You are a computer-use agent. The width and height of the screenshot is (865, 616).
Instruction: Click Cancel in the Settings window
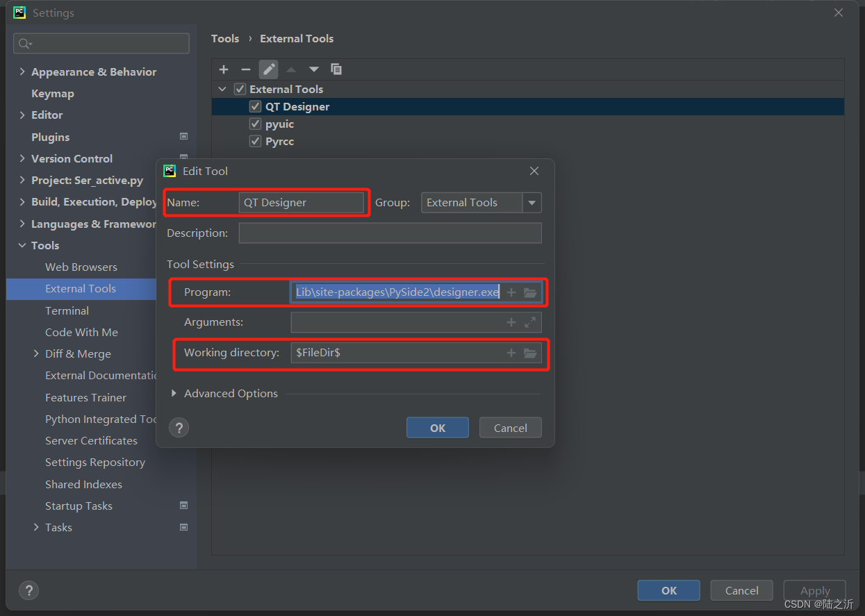tap(742, 590)
